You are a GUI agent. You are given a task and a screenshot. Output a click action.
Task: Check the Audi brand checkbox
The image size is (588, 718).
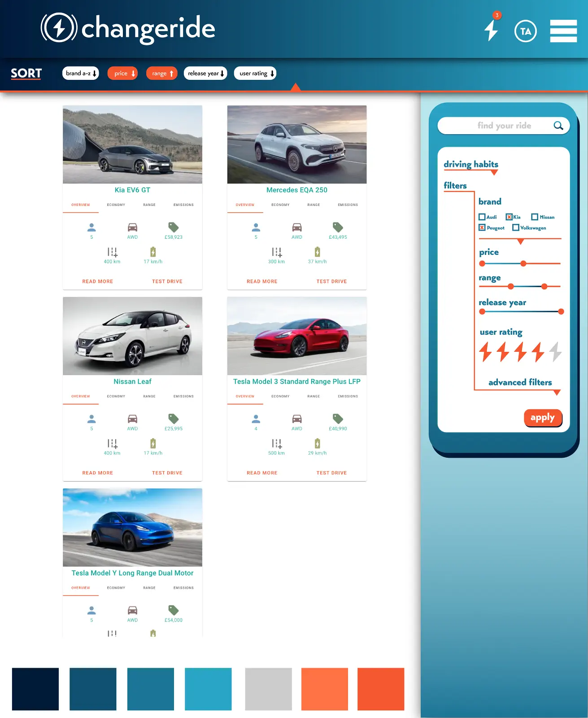pyautogui.click(x=482, y=217)
